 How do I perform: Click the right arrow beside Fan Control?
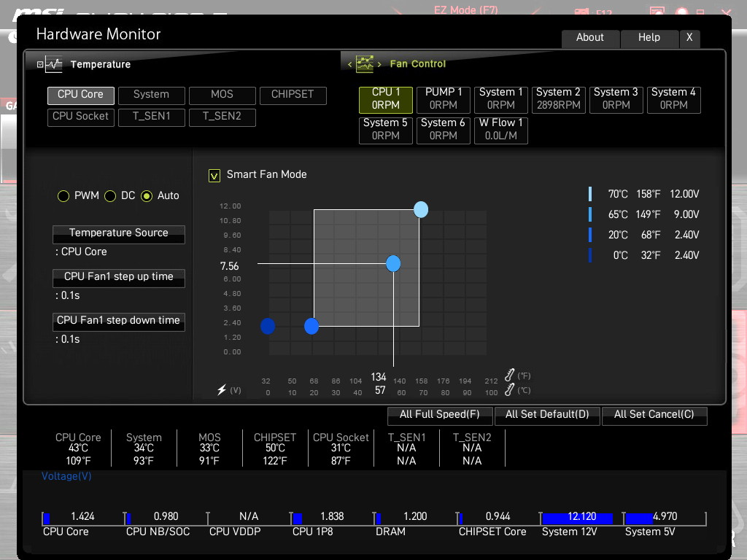(379, 64)
